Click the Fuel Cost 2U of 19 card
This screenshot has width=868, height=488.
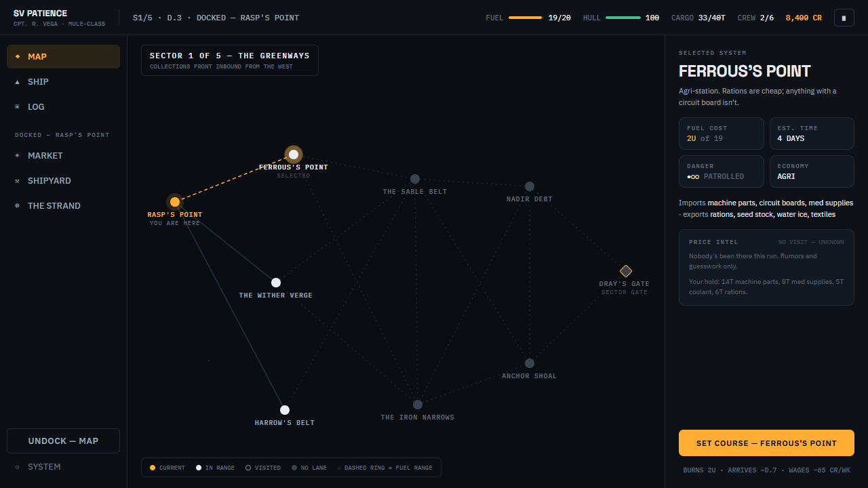tap(722, 134)
